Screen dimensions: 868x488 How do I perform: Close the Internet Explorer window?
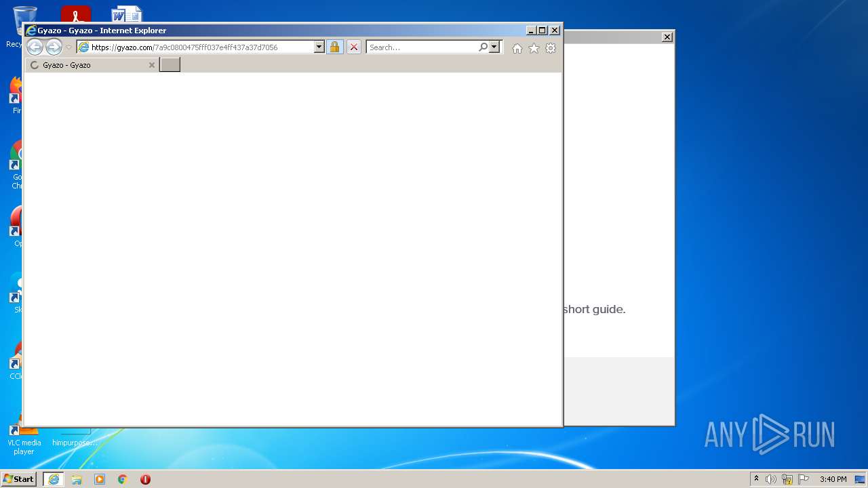[x=555, y=30]
